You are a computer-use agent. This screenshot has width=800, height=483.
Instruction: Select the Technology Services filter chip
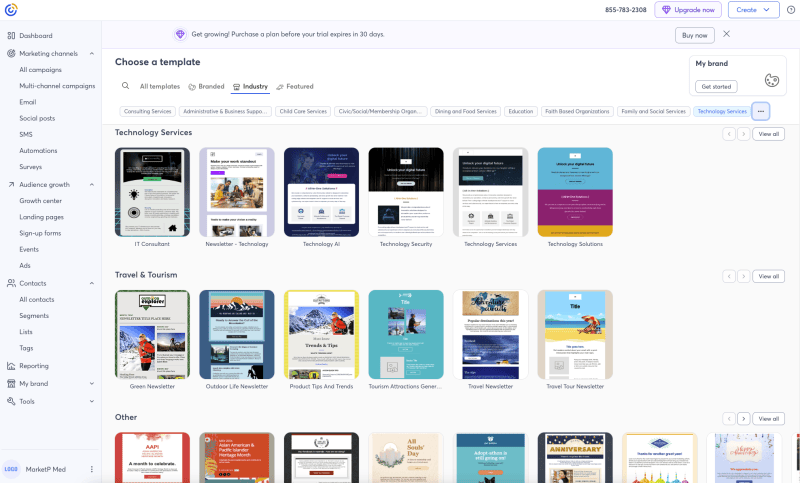[x=722, y=111]
